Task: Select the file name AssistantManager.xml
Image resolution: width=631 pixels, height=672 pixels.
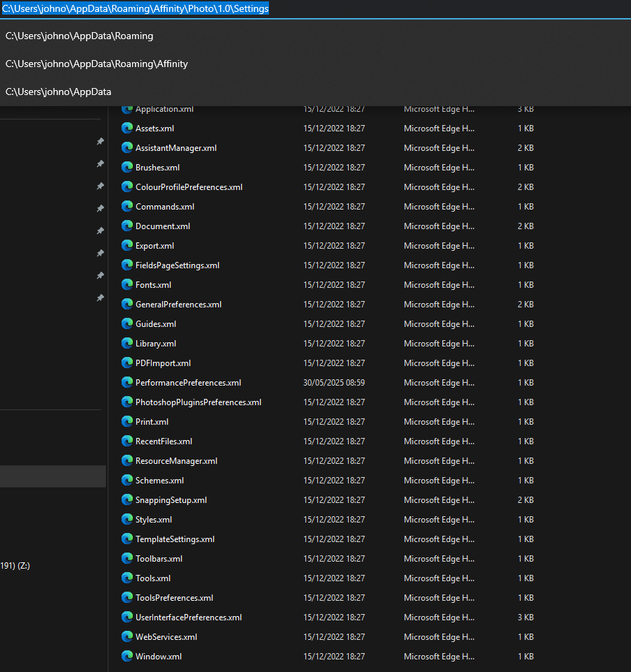Action: point(176,148)
